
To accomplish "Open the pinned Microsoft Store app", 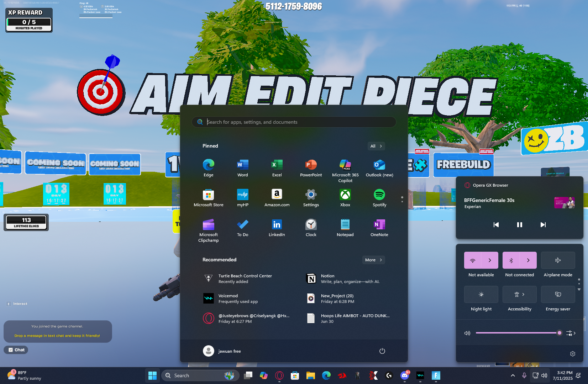I will coord(209,198).
